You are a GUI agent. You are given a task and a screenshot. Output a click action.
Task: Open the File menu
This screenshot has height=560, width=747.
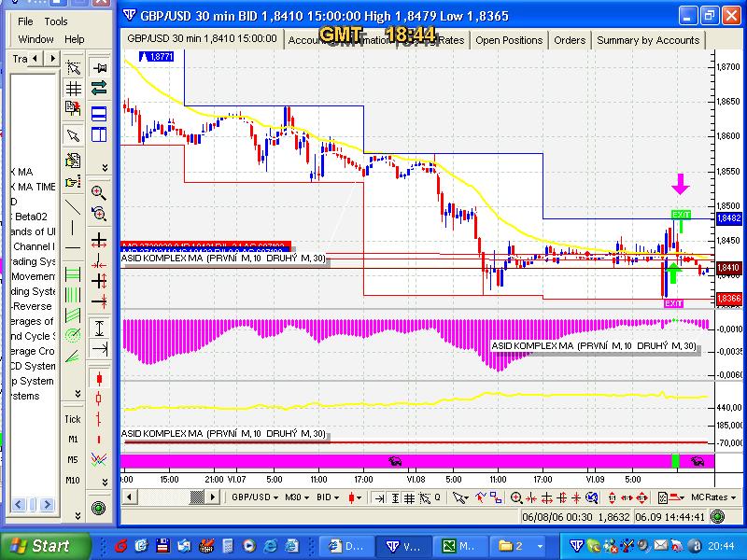pos(25,21)
